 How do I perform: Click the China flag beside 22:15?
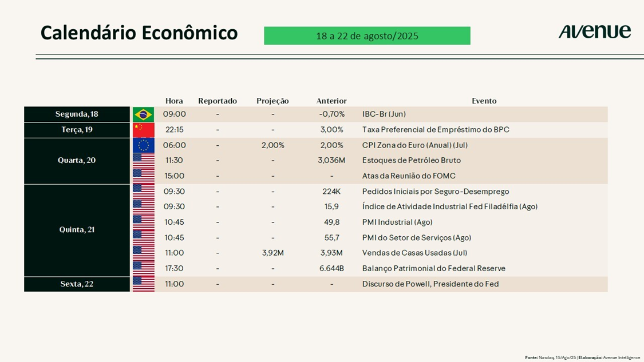pos(143,130)
